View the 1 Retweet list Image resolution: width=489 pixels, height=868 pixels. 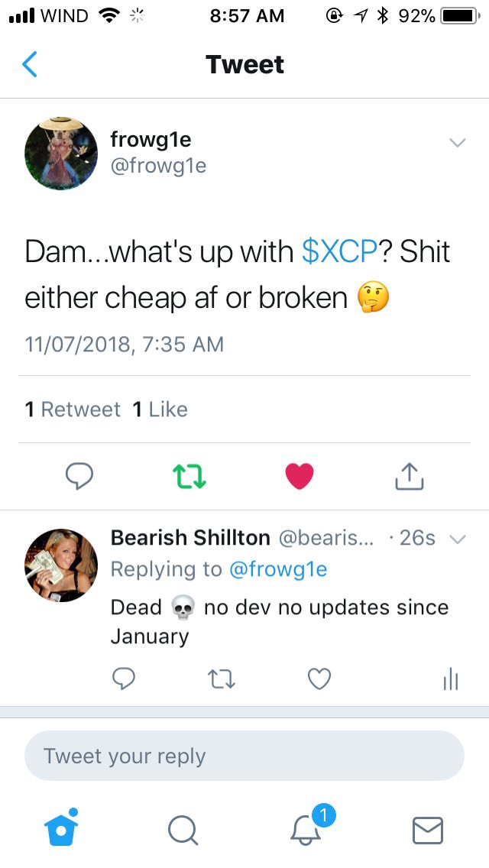click(73, 410)
